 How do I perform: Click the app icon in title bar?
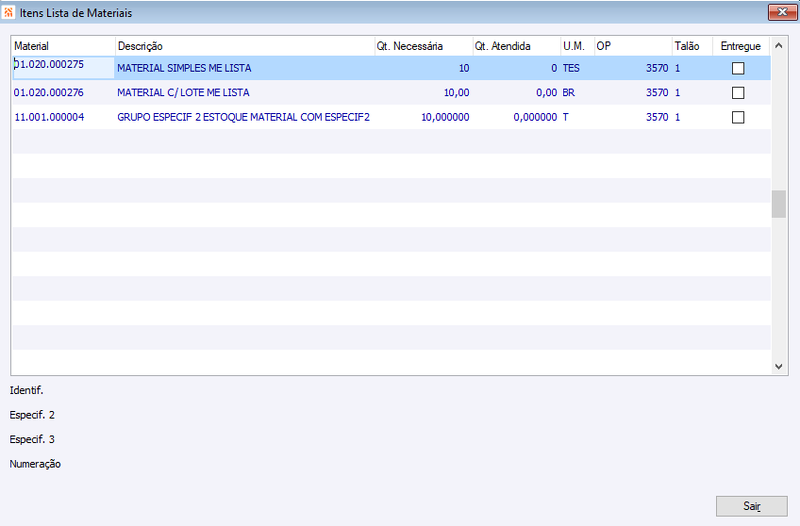(9, 12)
